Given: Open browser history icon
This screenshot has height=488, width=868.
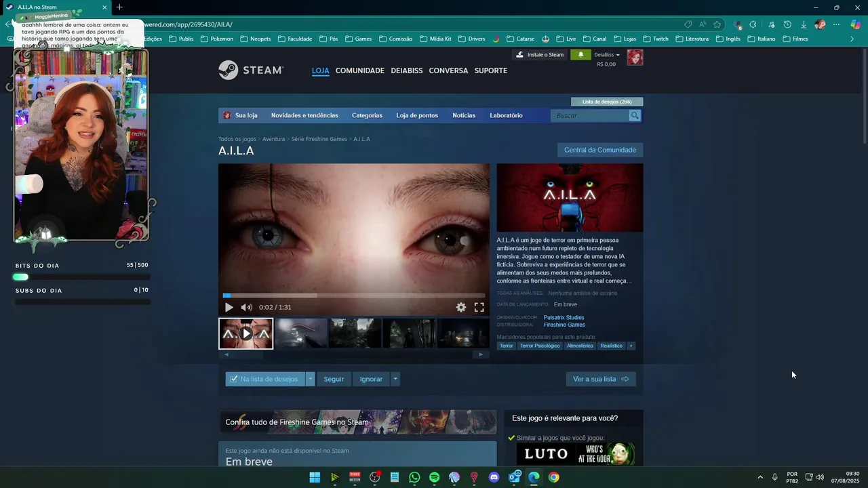Looking at the screenshot, I should click(x=787, y=24).
